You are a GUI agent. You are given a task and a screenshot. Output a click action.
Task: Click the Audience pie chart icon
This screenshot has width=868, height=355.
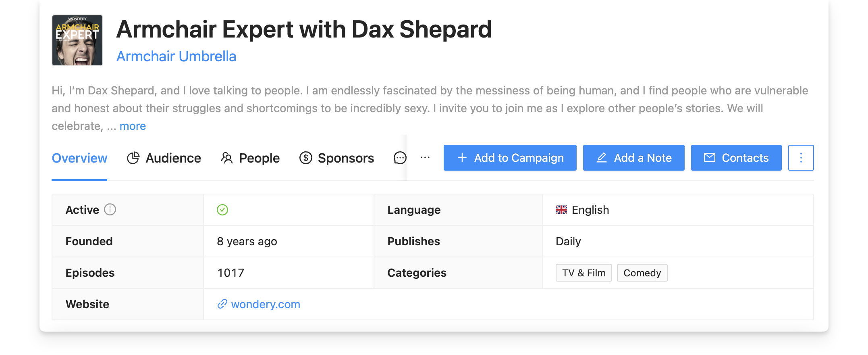(x=133, y=158)
